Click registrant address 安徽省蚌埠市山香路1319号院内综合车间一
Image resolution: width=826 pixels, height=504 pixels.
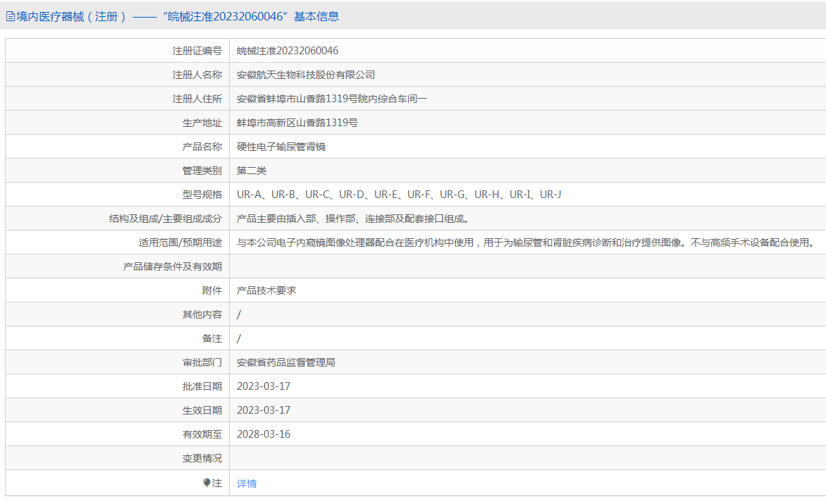point(332,99)
